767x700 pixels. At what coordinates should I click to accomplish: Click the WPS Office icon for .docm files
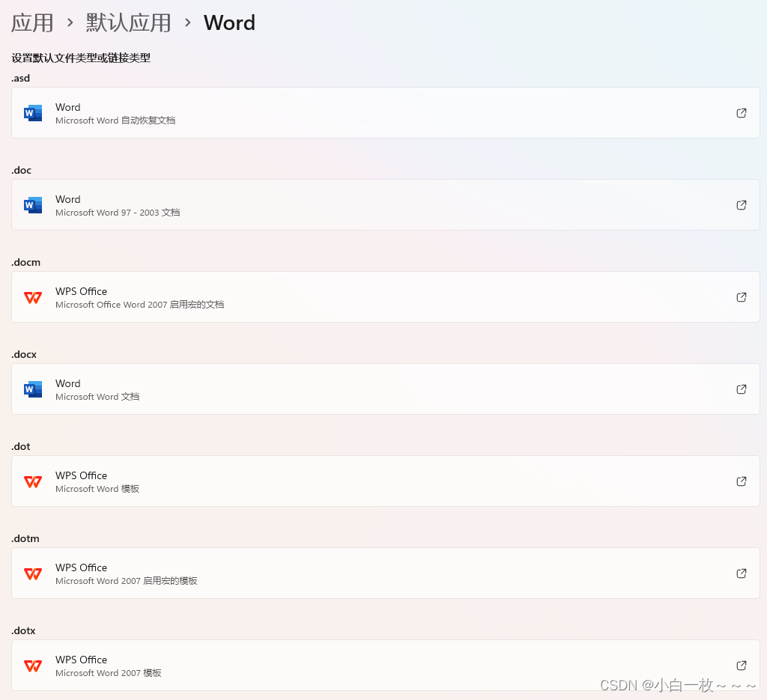coord(33,296)
